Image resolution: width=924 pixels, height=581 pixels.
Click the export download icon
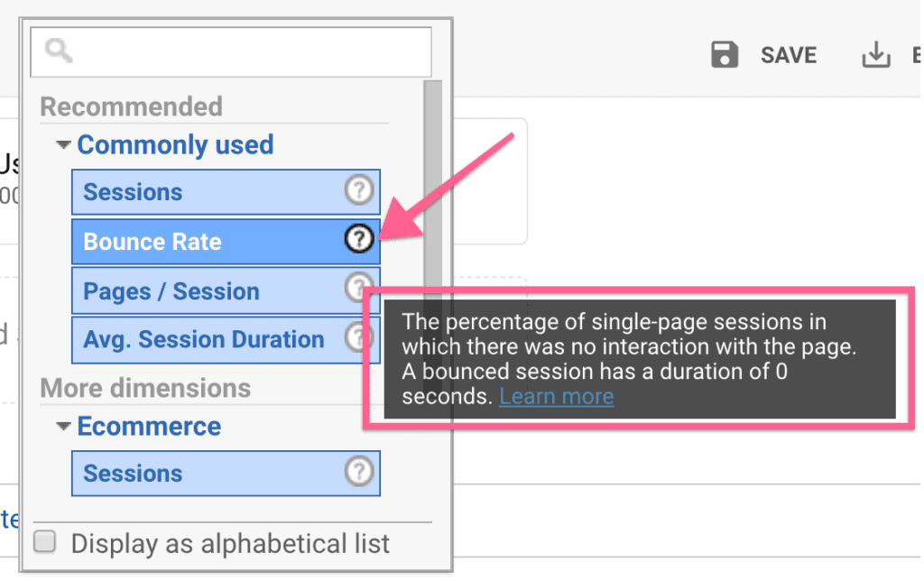875,55
